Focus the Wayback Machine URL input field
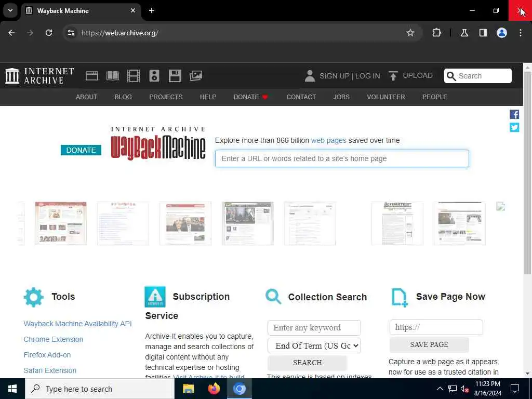The image size is (532, 399). (x=342, y=158)
